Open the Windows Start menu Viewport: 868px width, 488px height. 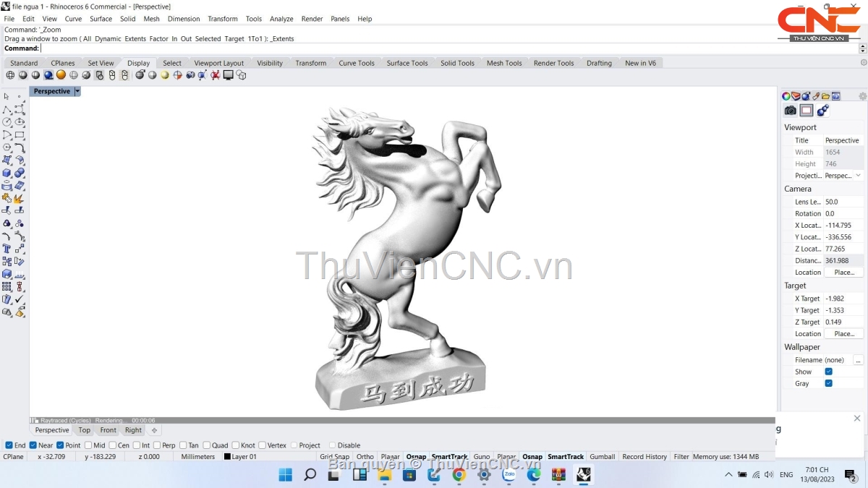[285, 475]
